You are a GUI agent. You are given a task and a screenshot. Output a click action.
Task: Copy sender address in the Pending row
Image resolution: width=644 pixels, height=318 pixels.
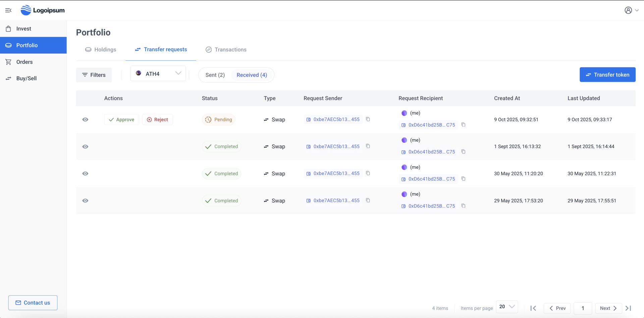pos(368,119)
